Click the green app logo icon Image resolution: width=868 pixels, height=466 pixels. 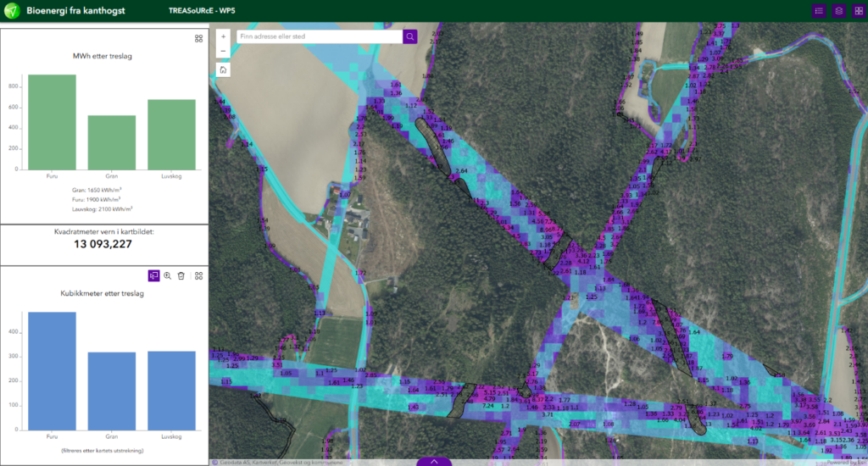(12, 11)
